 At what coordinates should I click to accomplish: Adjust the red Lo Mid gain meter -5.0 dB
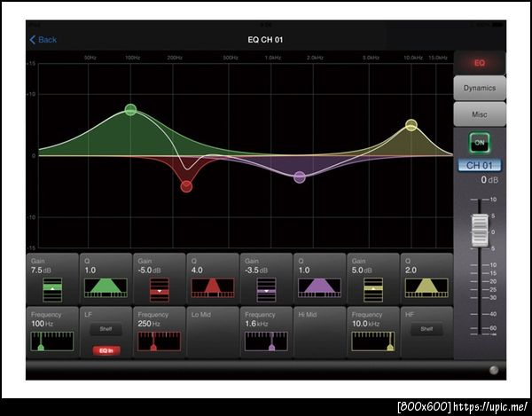[x=160, y=290]
